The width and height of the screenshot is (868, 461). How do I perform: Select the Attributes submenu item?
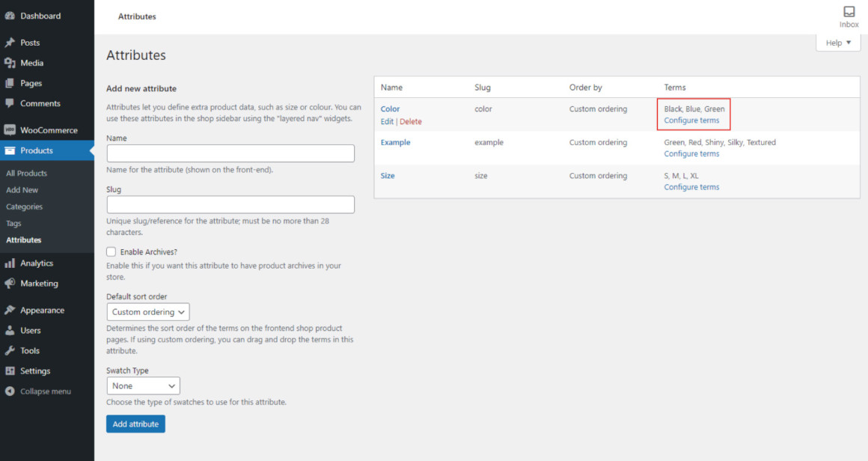coord(24,239)
